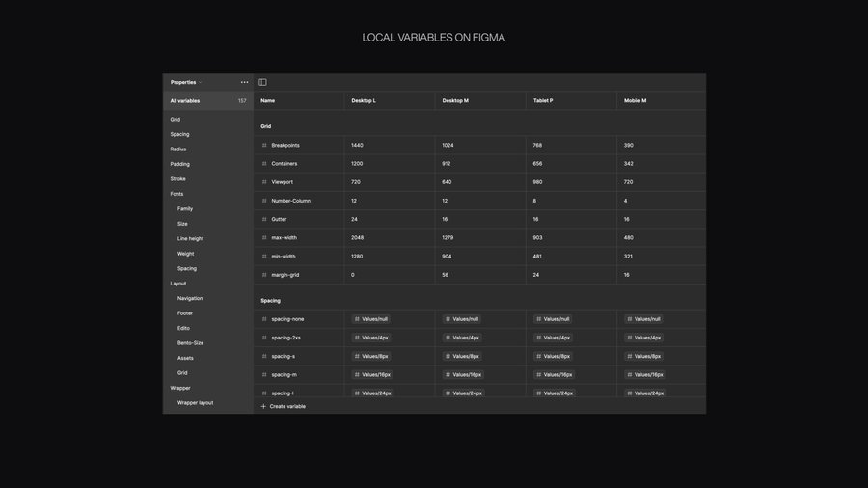Viewport: 868px width, 488px height.
Task: Click the plus icon for Create variable
Action: (x=263, y=406)
